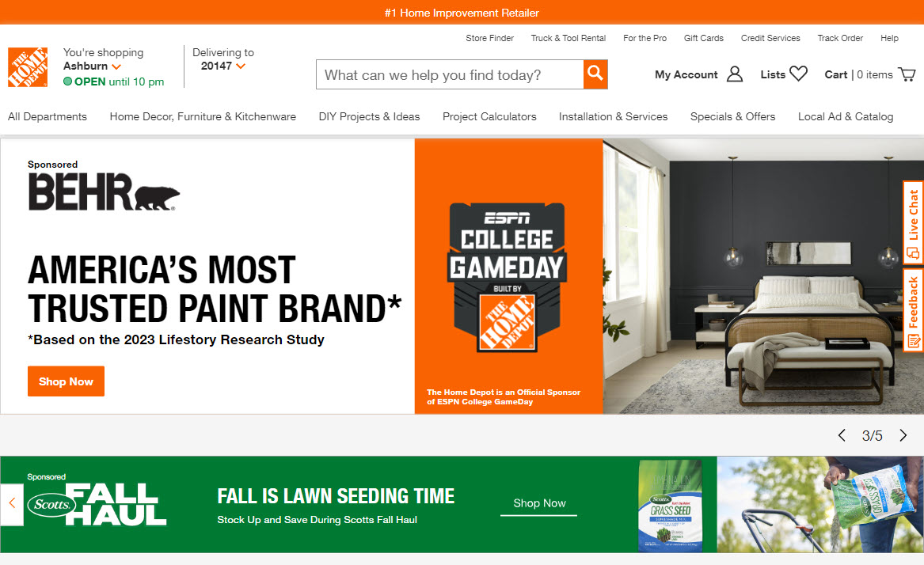This screenshot has height=565, width=924.
Task: Open Lists via the heart icon
Action: tap(798, 74)
